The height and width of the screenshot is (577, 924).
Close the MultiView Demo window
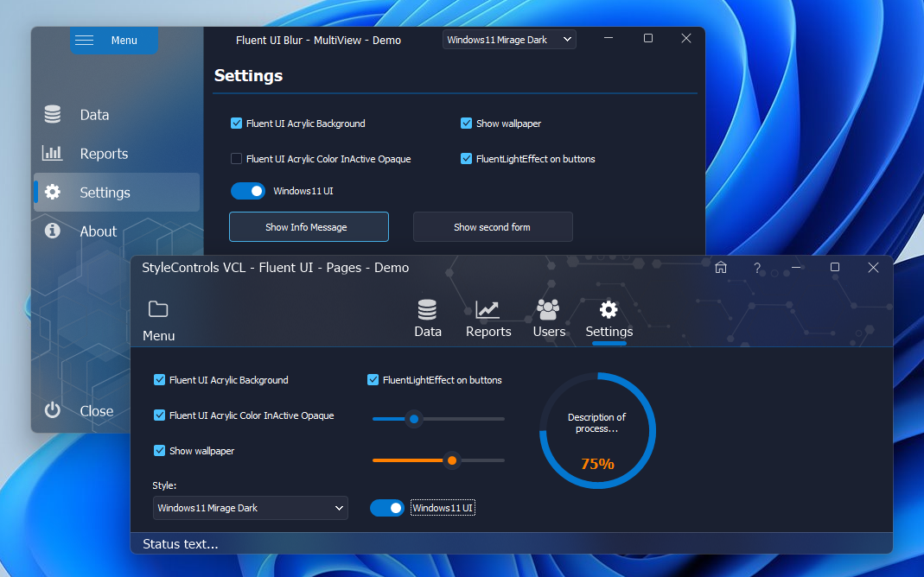686,38
